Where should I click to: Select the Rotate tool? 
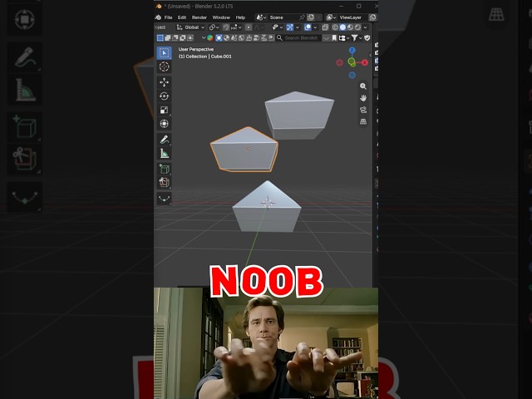(165, 96)
